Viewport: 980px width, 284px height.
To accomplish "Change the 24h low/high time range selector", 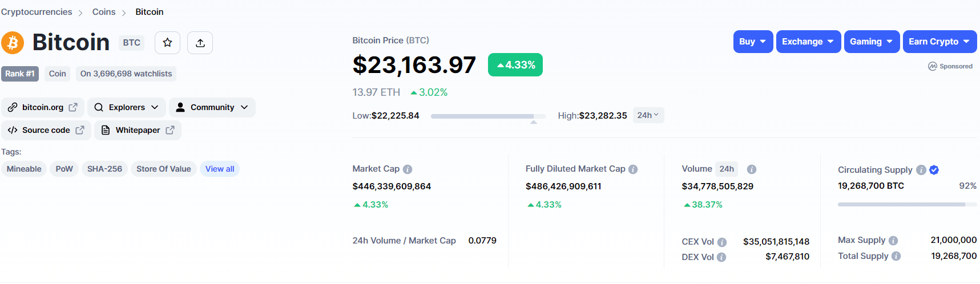I will click(648, 115).
